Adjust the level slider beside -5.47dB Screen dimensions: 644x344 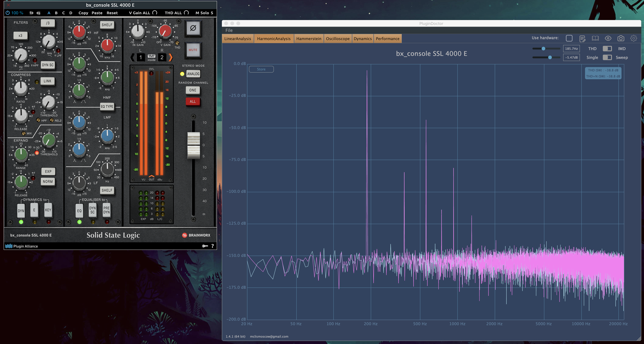pos(546,57)
